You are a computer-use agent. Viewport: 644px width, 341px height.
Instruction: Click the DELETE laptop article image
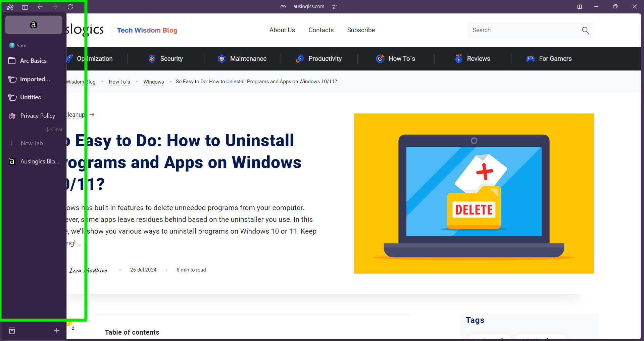pyautogui.click(x=474, y=193)
